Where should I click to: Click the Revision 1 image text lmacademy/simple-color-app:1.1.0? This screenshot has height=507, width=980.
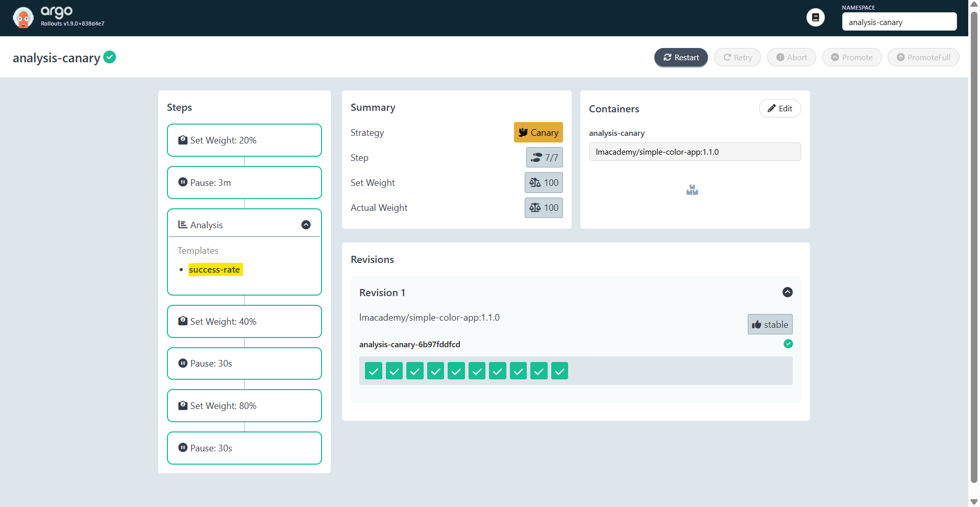pyautogui.click(x=429, y=318)
